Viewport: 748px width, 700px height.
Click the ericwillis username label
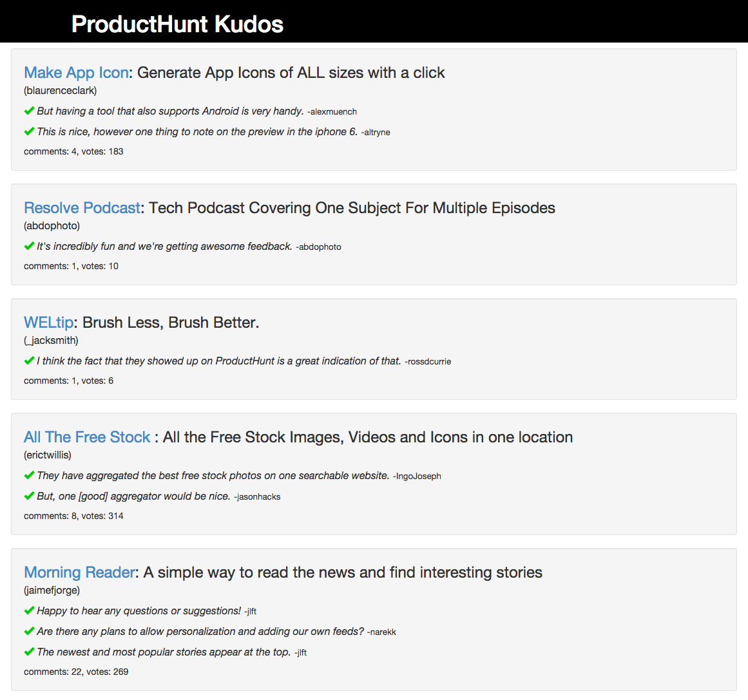point(50,455)
